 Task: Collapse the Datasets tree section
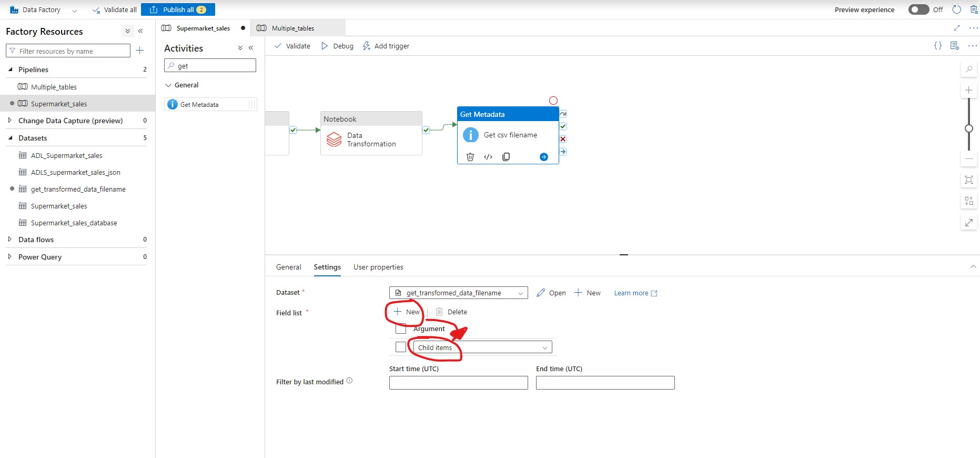click(10, 137)
